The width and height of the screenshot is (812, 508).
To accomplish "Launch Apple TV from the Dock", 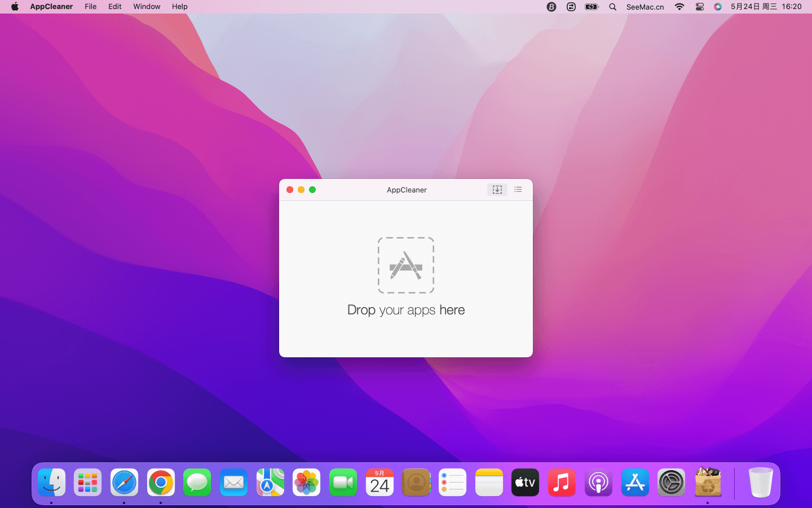I will click(x=525, y=483).
